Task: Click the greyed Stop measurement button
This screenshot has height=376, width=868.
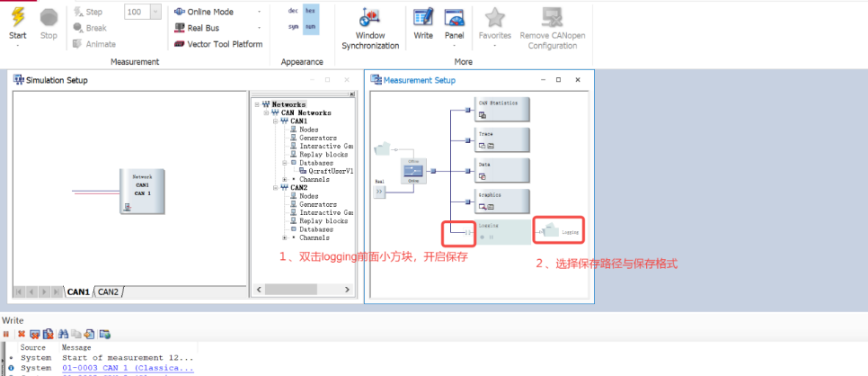Action: click(x=49, y=23)
